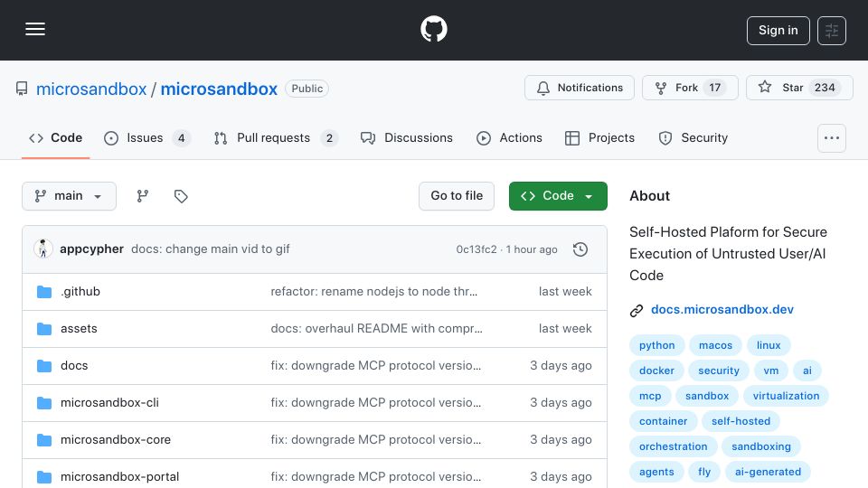Open the bold microsandbox repository link
Image resolution: width=868 pixels, height=488 pixels.
click(219, 89)
